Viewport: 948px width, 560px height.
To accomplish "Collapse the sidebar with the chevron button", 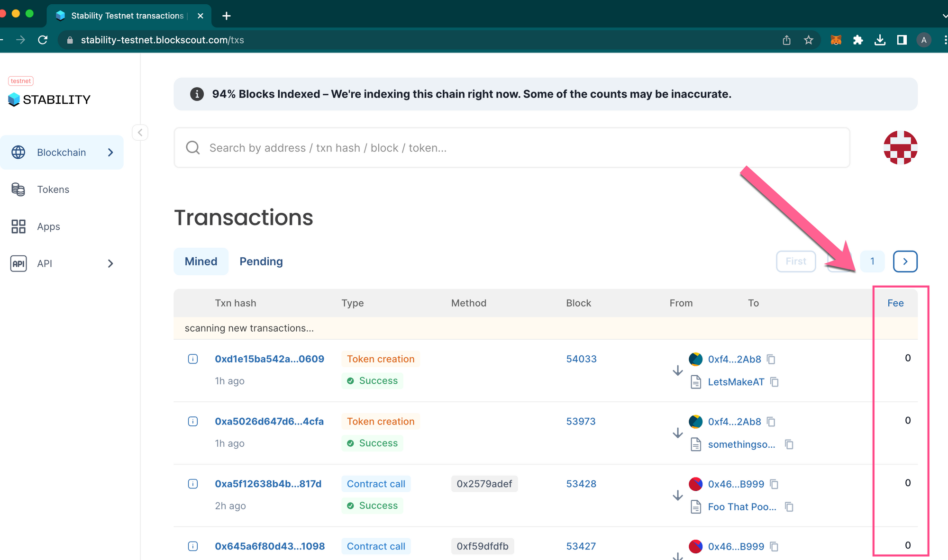I will coord(140,133).
